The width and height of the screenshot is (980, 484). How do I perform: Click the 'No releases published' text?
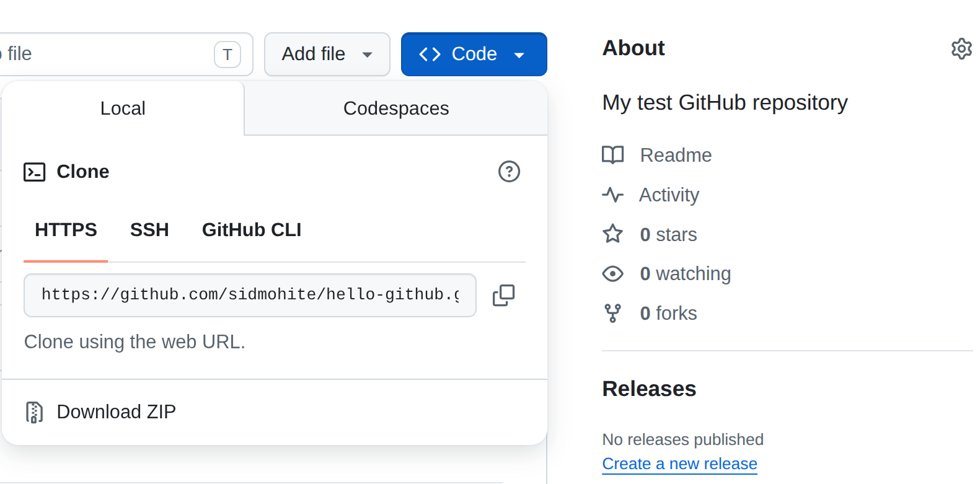pyautogui.click(x=682, y=439)
